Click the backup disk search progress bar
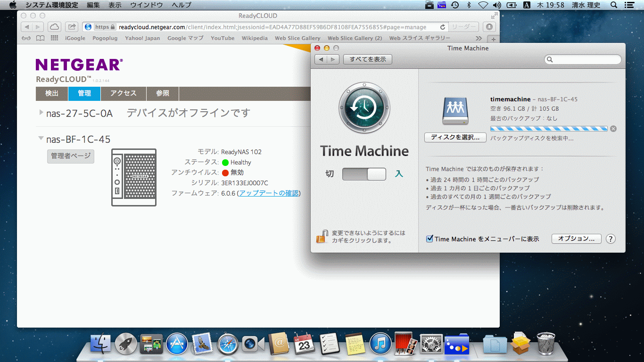The width and height of the screenshot is (644, 362). (549, 129)
